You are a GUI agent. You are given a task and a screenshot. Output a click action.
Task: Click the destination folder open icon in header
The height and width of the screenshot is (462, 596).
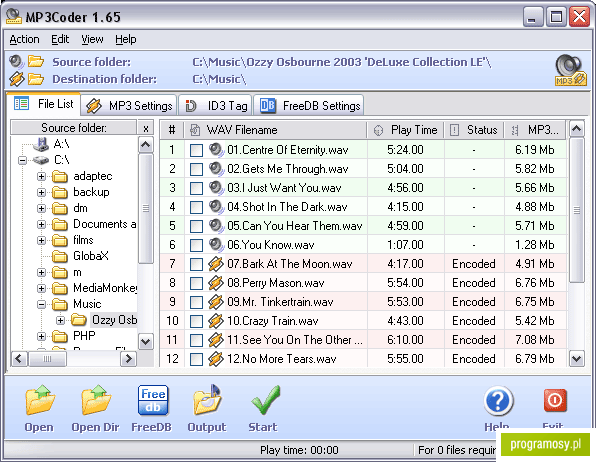[36, 79]
